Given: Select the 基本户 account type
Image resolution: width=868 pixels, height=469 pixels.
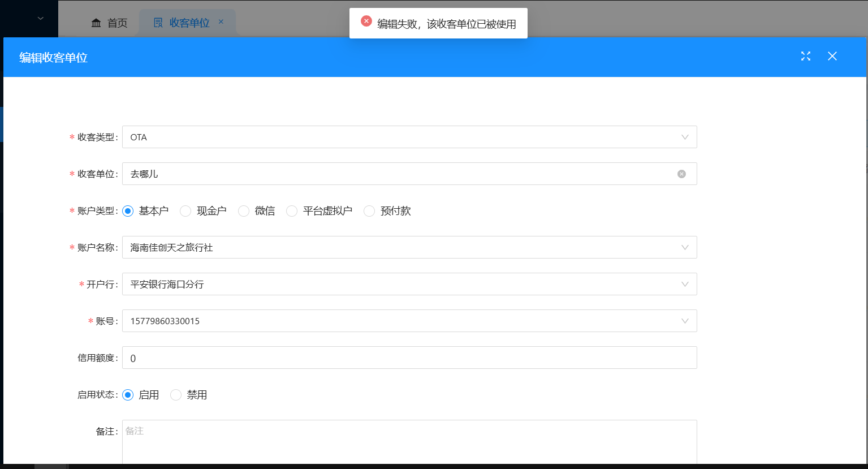Looking at the screenshot, I should tap(128, 211).
